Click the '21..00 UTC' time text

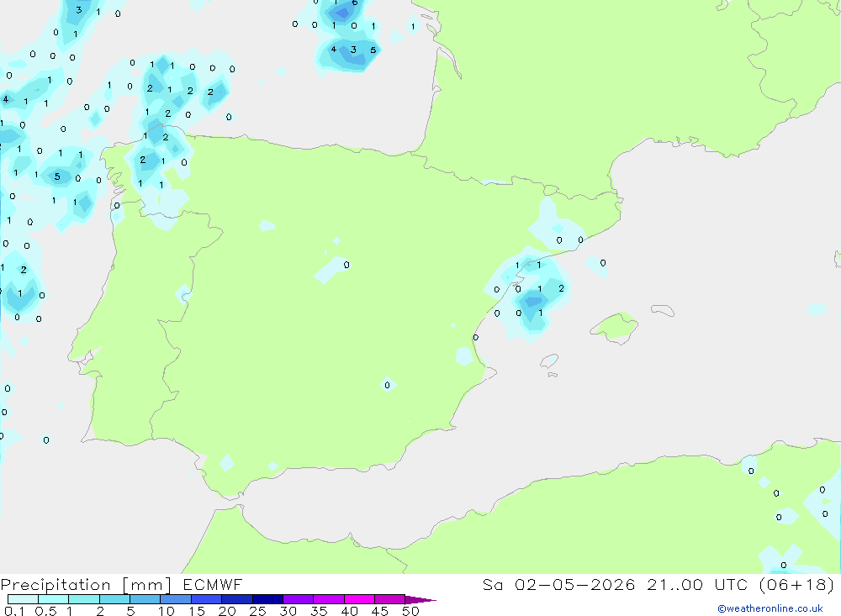tap(697, 584)
